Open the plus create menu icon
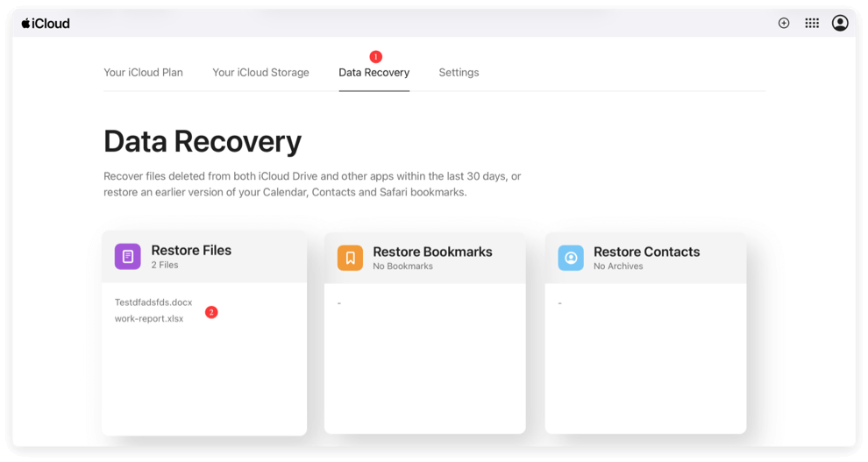868x462 pixels. click(784, 24)
